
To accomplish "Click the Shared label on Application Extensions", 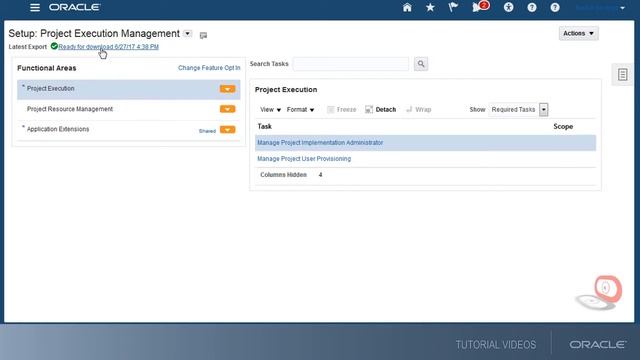I will click(x=207, y=131).
